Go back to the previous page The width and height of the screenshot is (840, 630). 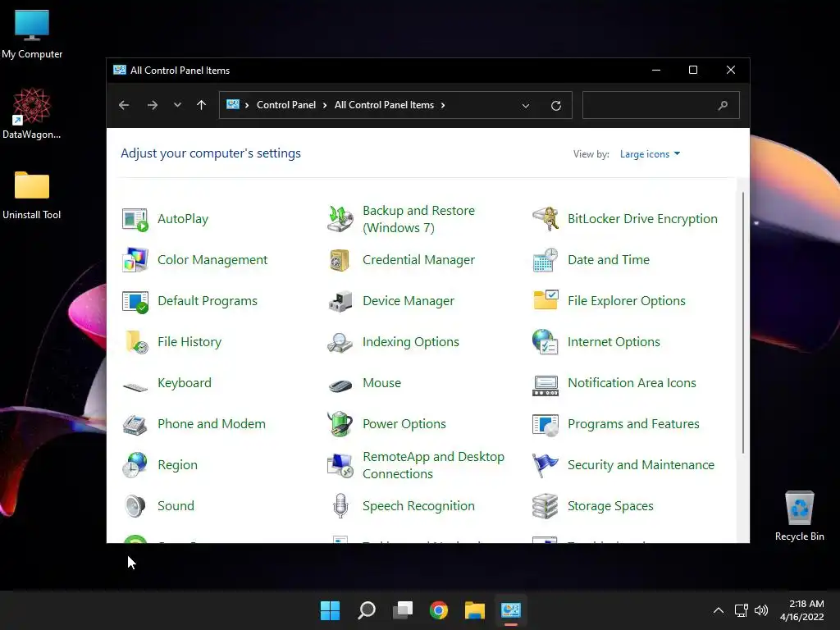coord(124,105)
